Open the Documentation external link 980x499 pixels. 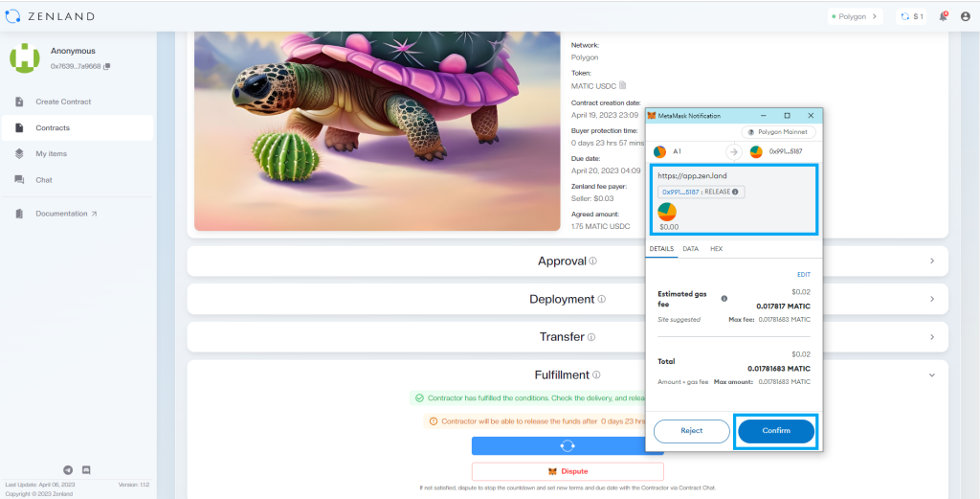click(66, 214)
